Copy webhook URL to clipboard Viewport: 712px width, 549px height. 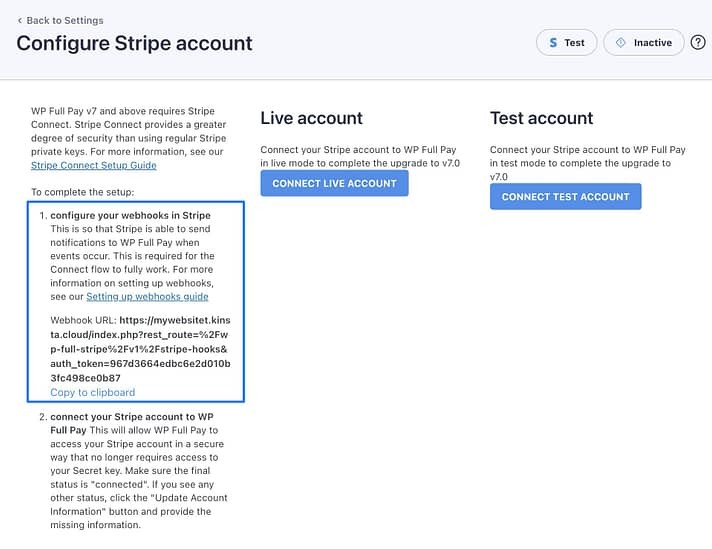(x=92, y=392)
